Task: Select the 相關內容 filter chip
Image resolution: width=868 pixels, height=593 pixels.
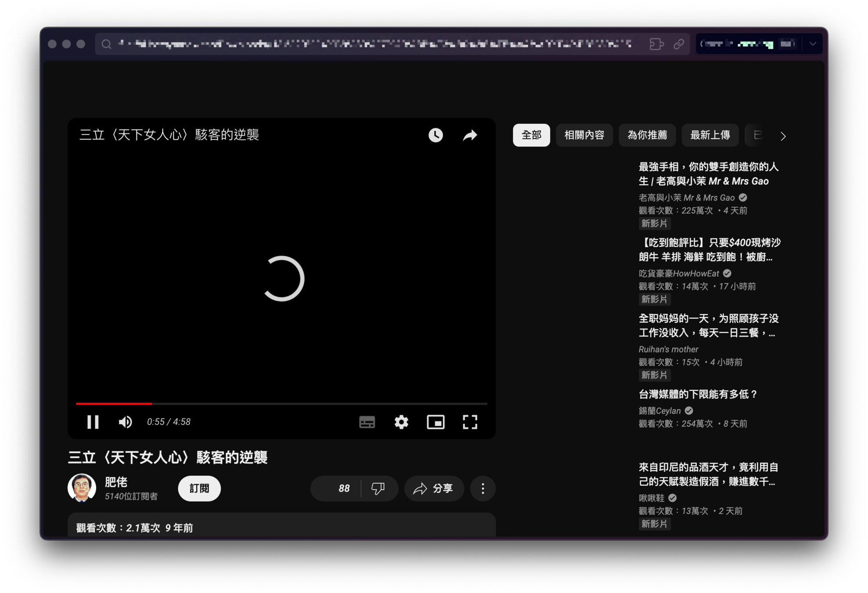Action: coord(584,135)
